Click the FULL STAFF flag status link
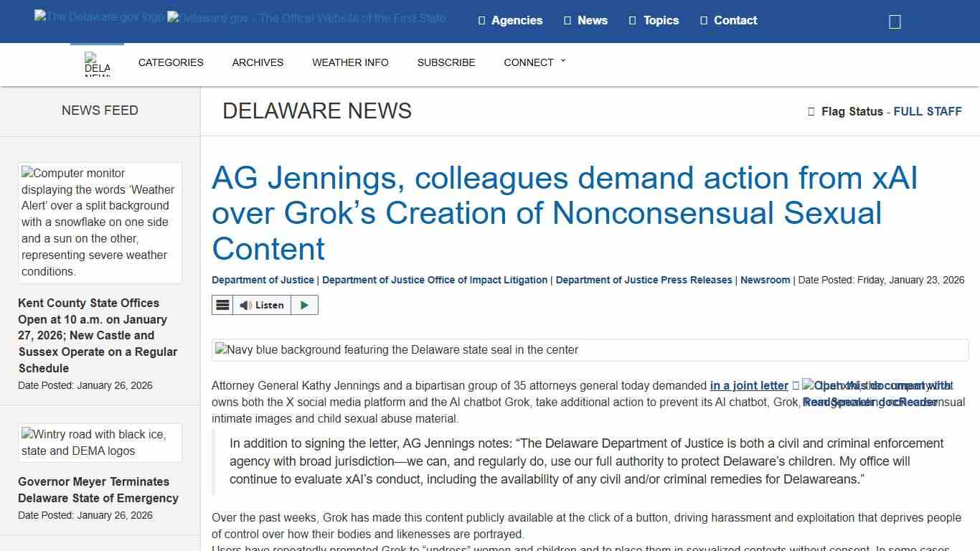 (x=928, y=111)
